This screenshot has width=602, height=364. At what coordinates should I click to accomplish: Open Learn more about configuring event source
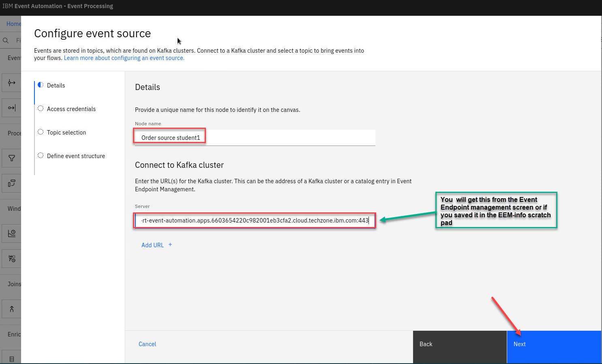point(124,58)
